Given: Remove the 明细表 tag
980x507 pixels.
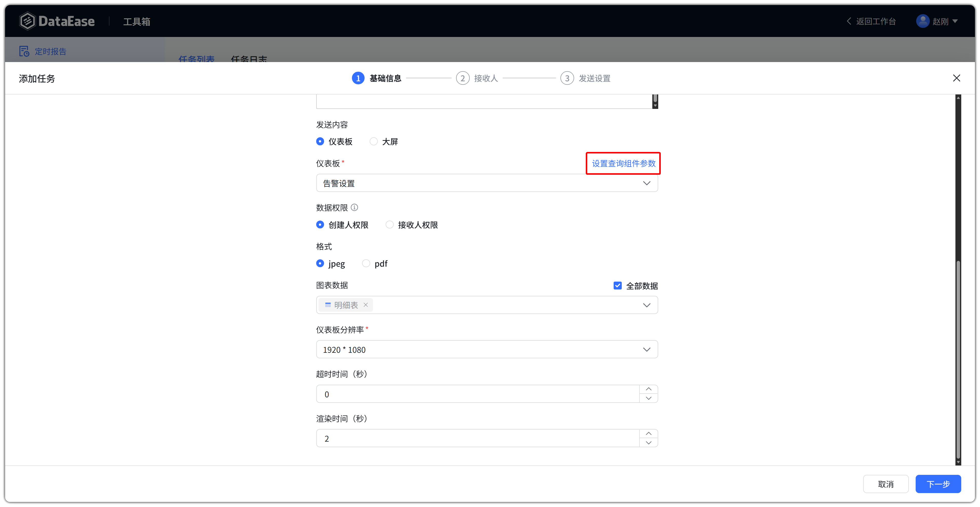Looking at the screenshot, I should click(366, 305).
